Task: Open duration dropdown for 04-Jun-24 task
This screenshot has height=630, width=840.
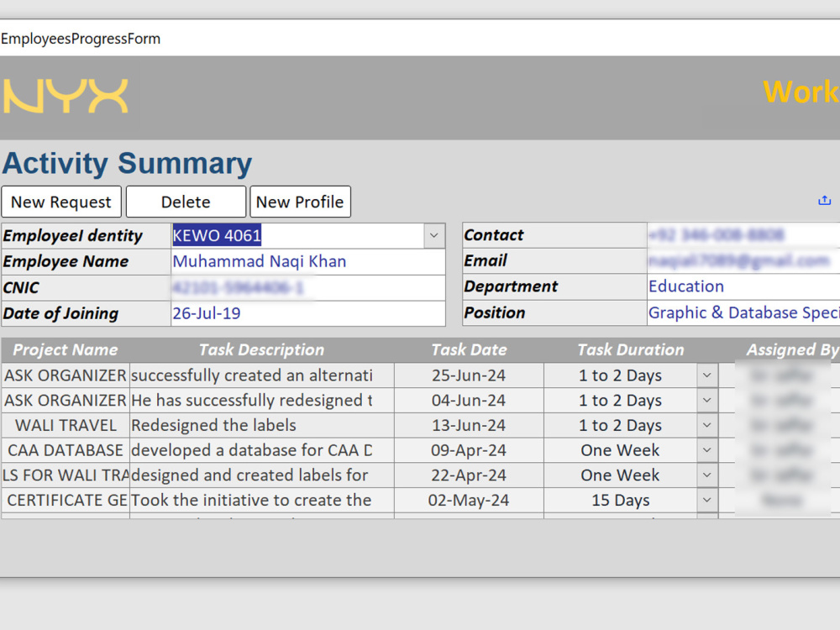Action: [x=707, y=400]
